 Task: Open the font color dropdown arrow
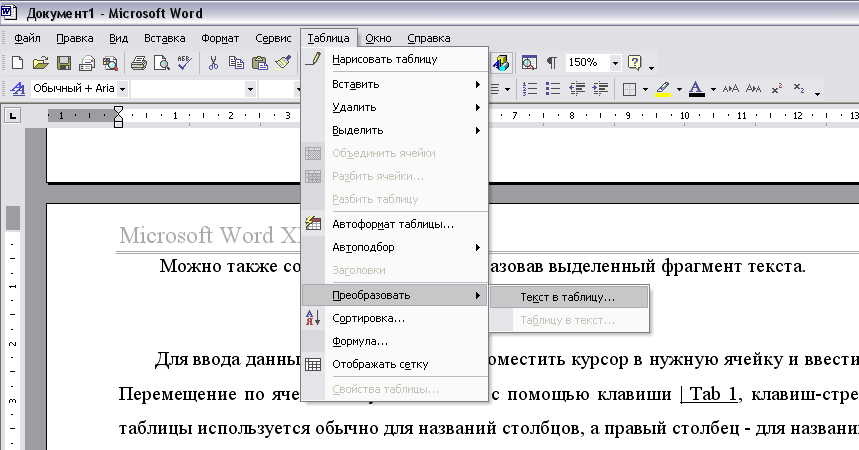pos(713,89)
